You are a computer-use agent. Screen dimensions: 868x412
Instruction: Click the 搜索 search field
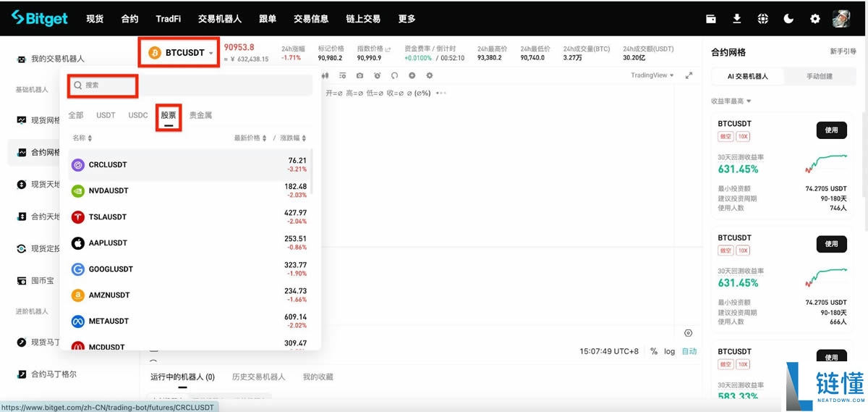tap(191, 85)
